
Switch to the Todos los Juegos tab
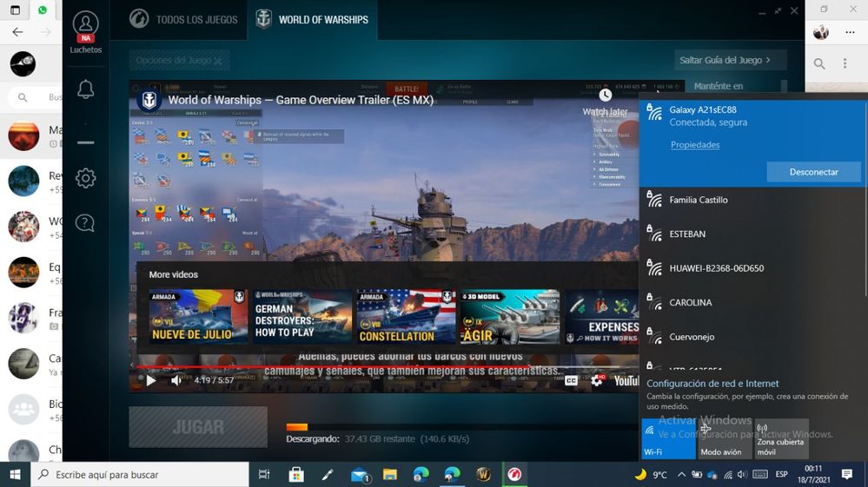coord(183,19)
